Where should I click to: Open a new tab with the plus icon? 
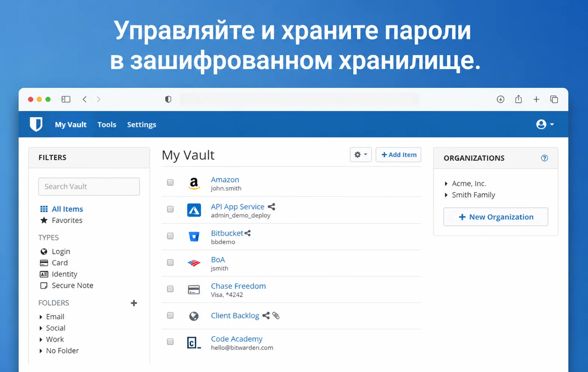pos(537,99)
